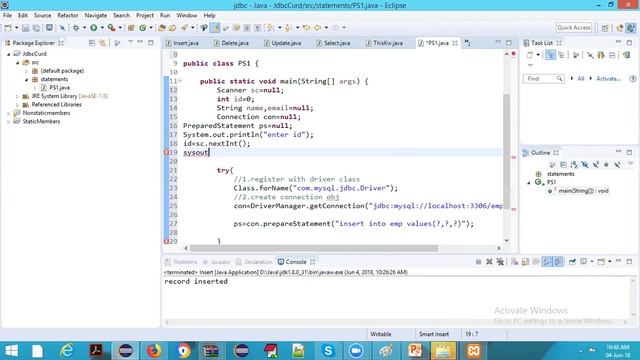640x360 pixels.
Task: Expand the Nonstaticmembers project
Action: coord(9,113)
